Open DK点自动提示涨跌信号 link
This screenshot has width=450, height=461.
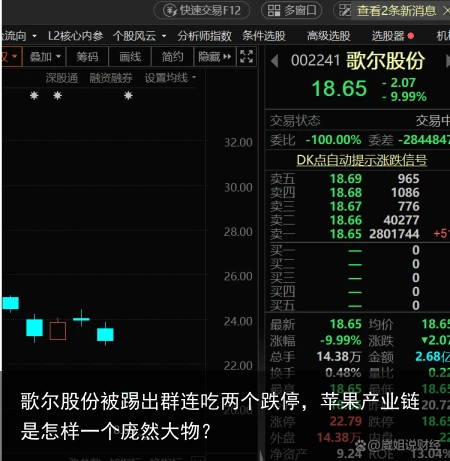pos(362,160)
